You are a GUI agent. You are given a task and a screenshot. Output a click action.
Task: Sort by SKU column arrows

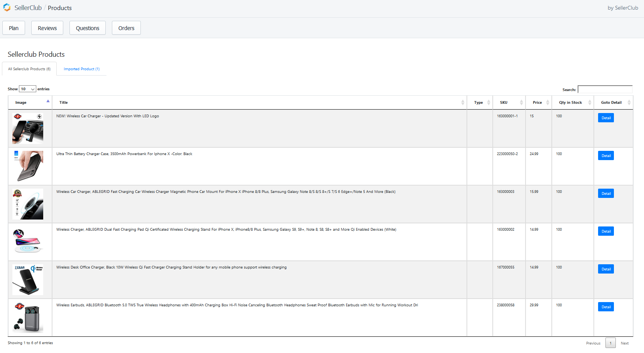(521, 102)
